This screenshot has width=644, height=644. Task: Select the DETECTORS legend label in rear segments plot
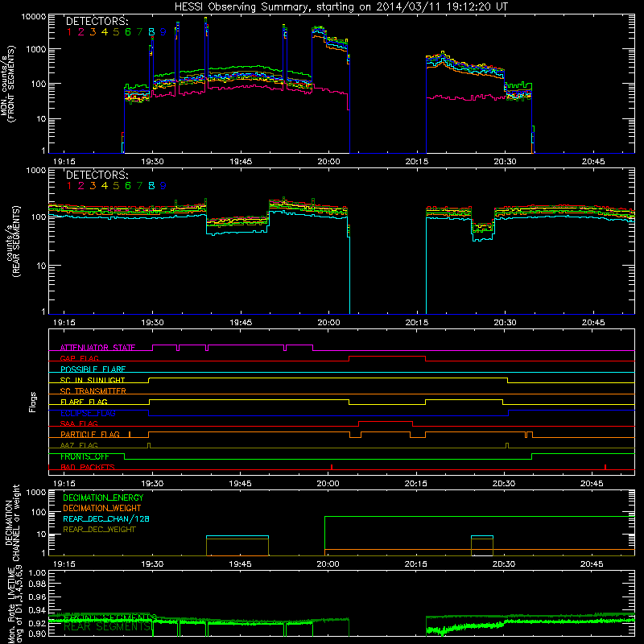97,175
